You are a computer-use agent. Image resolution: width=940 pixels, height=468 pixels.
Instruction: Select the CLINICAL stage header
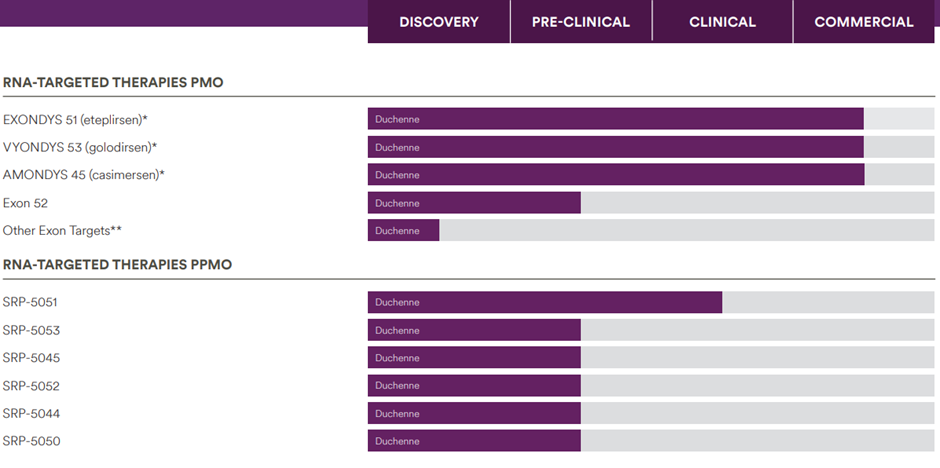(x=722, y=22)
